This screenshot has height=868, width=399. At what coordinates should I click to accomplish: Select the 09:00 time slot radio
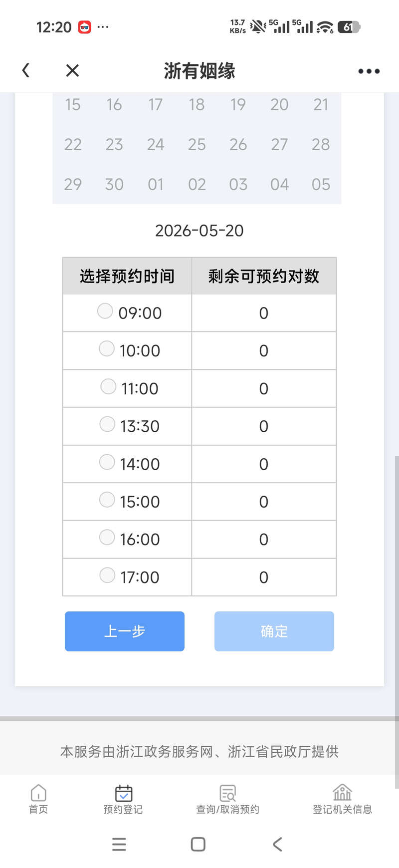click(x=105, y=310)
